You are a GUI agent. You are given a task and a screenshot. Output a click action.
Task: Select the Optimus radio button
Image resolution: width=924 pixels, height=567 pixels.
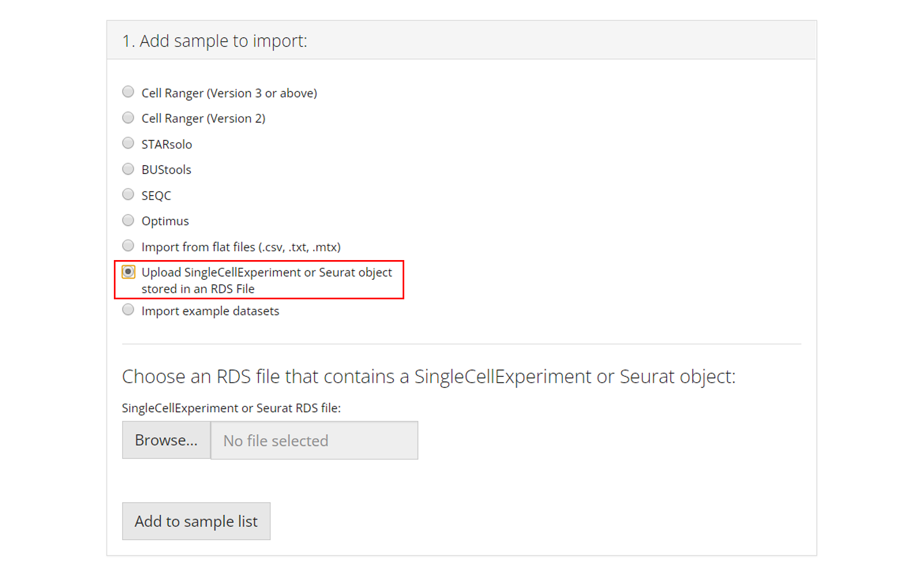point(128,220)
